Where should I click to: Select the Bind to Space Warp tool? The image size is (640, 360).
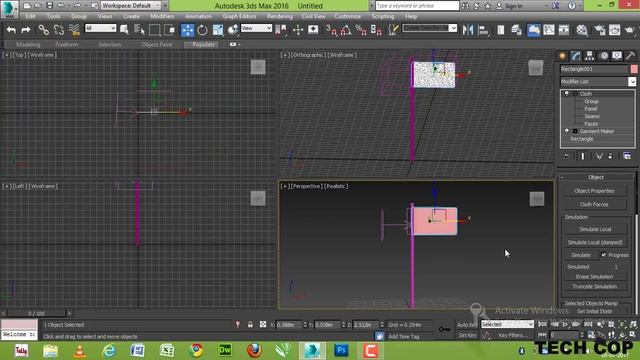point(74,30)
